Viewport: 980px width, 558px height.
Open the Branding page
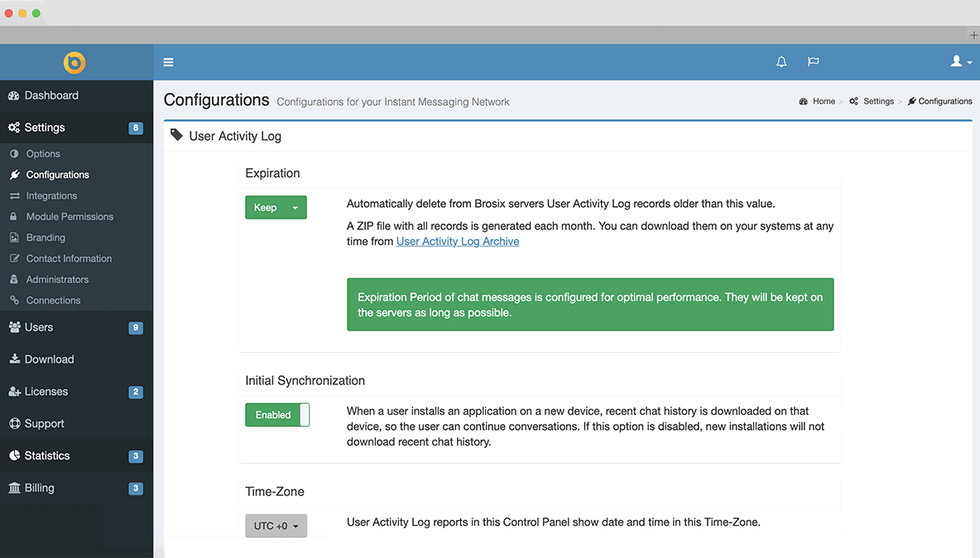(x=46, y=238)
